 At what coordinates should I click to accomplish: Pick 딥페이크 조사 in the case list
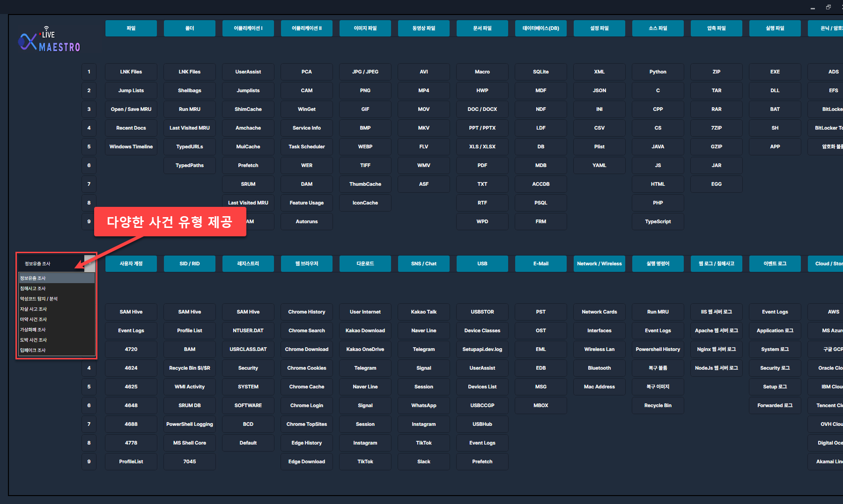pos(33,350)
